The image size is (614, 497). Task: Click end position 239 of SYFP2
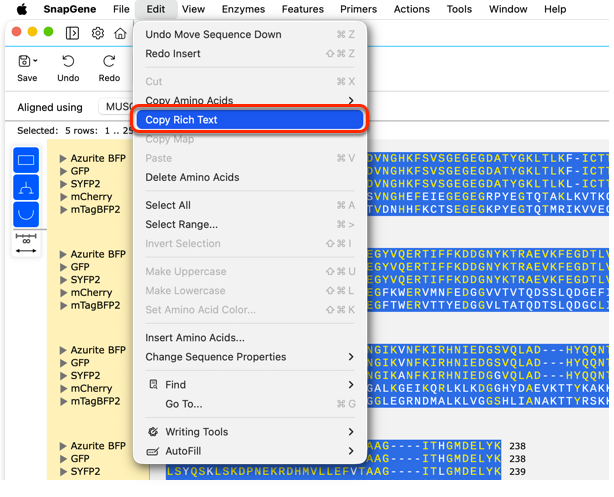[517, 472]
